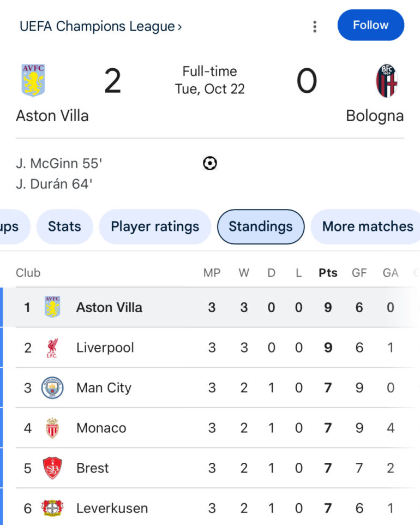Screen dimensions: 420x525
Task: Click the Pts column header
Action: coord(328,273)
